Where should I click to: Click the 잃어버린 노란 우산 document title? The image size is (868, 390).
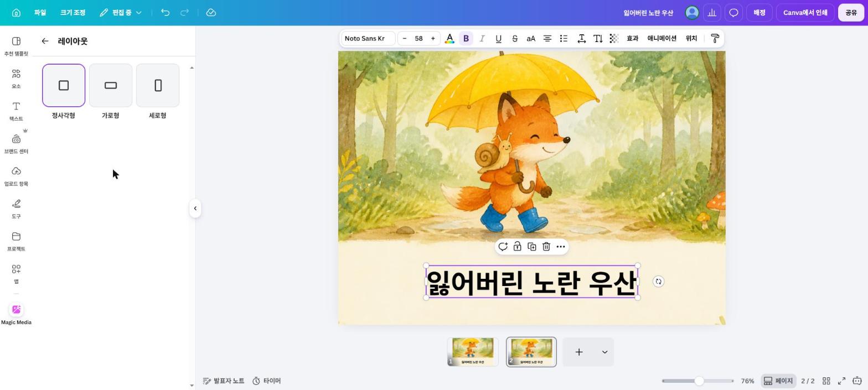coord(648,13)
